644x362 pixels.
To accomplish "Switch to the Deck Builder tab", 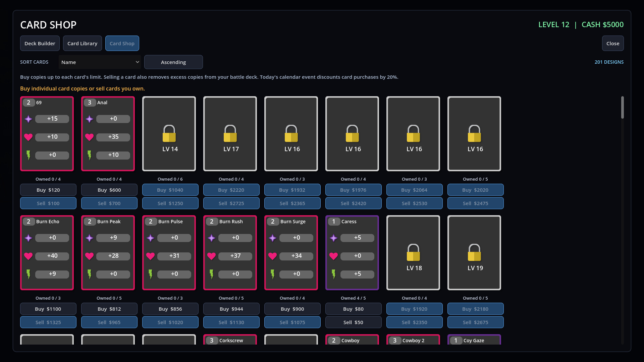I will coord(40,43).
